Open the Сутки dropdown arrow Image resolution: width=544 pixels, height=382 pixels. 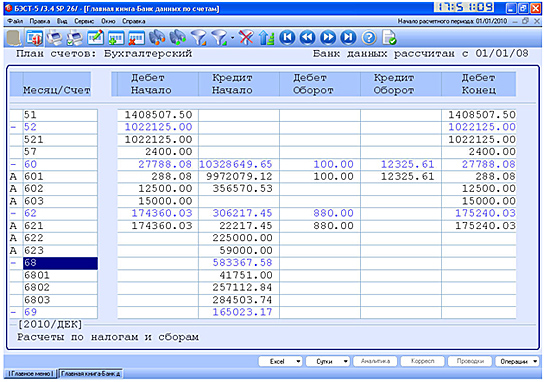[x=346, y=362]
